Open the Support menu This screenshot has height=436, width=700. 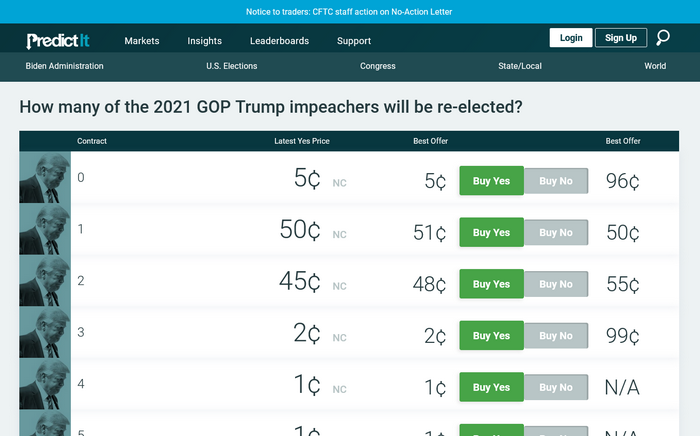[354, 41]
